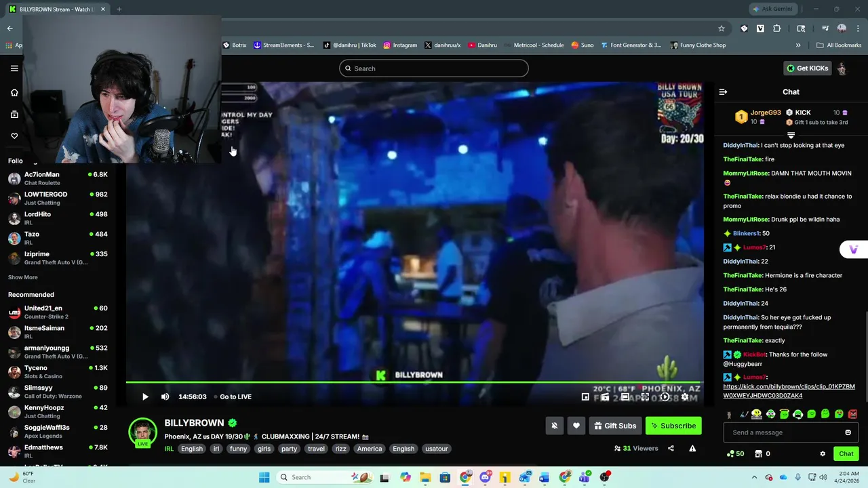Click the playback speed icon in player
This screenshot has width=868, height=488.
pyautogui.click(x=665, y=397)
